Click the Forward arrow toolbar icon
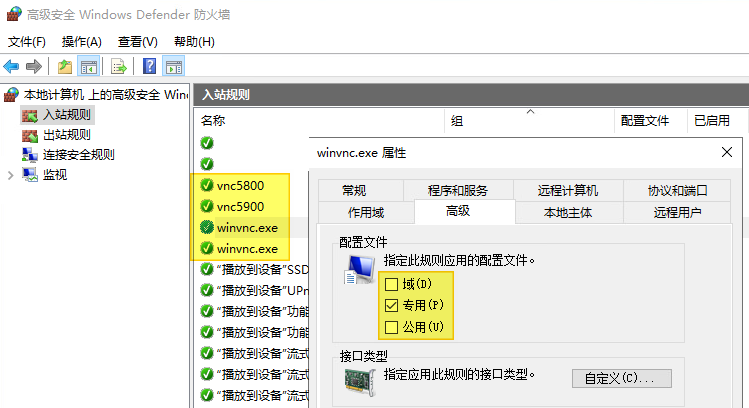Image resolution: width=749 pixels, height=408 pixels. pyautogui.click(x=34, y=66)
